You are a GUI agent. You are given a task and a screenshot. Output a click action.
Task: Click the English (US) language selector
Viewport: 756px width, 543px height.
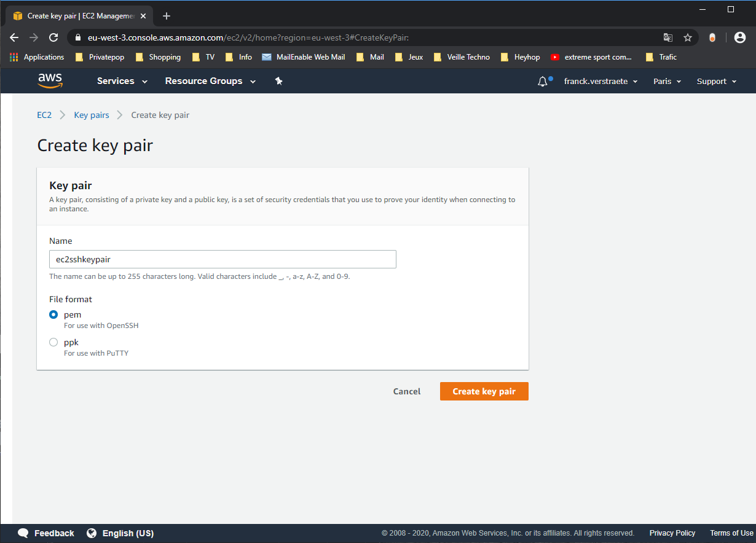click(x=128, y=533)
